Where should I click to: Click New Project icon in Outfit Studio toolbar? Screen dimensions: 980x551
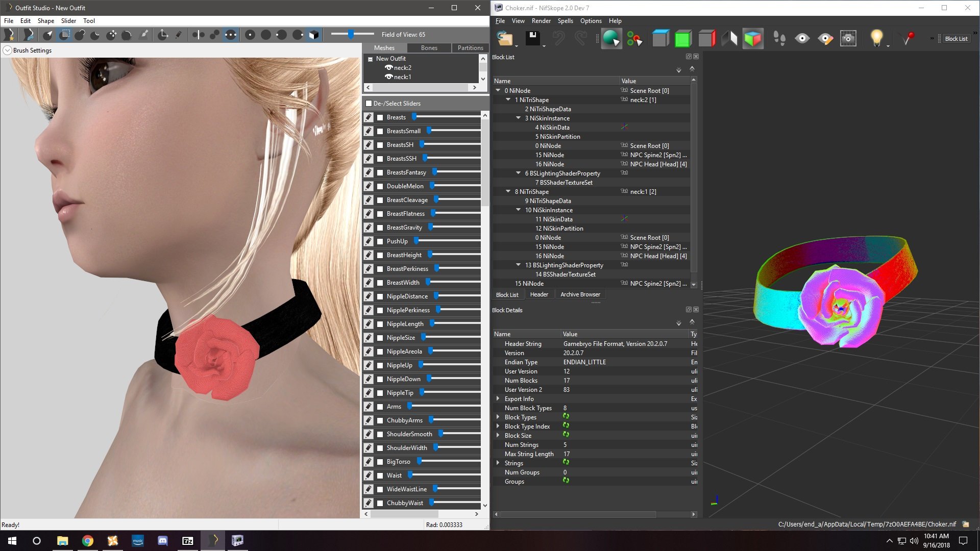[x=9, y=35]
